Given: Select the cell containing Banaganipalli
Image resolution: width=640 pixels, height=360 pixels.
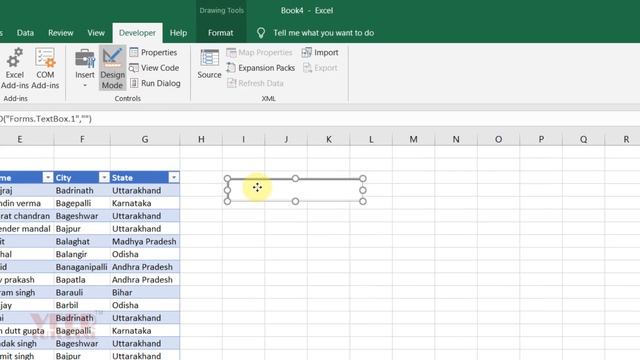Looking at the screenshot, I should (82, 267).
